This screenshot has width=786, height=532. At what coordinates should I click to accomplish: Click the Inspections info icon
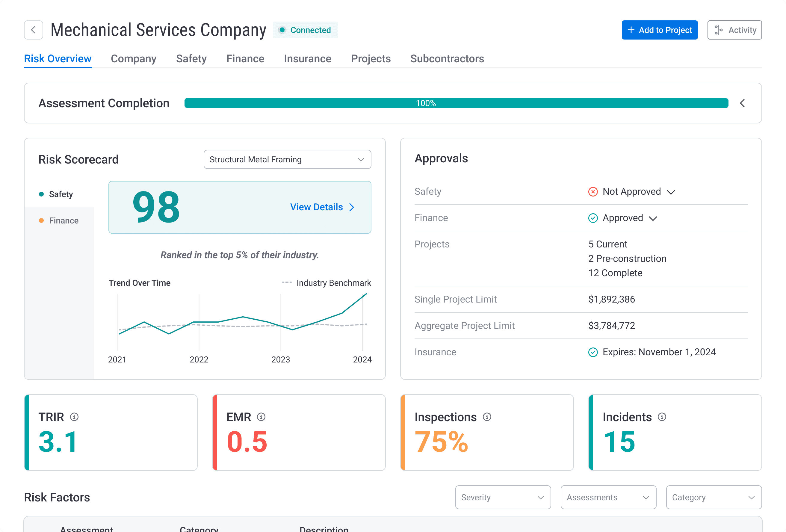[487, 417]
